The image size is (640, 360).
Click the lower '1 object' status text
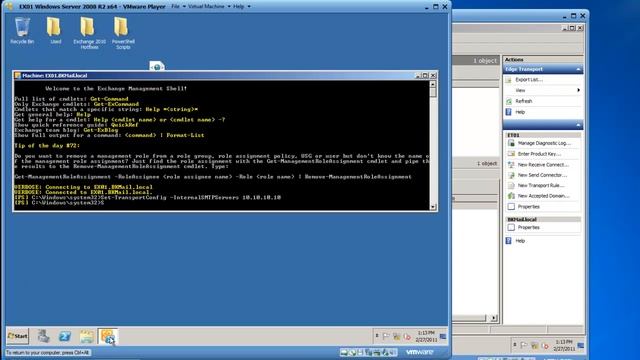tap(487, 163)
